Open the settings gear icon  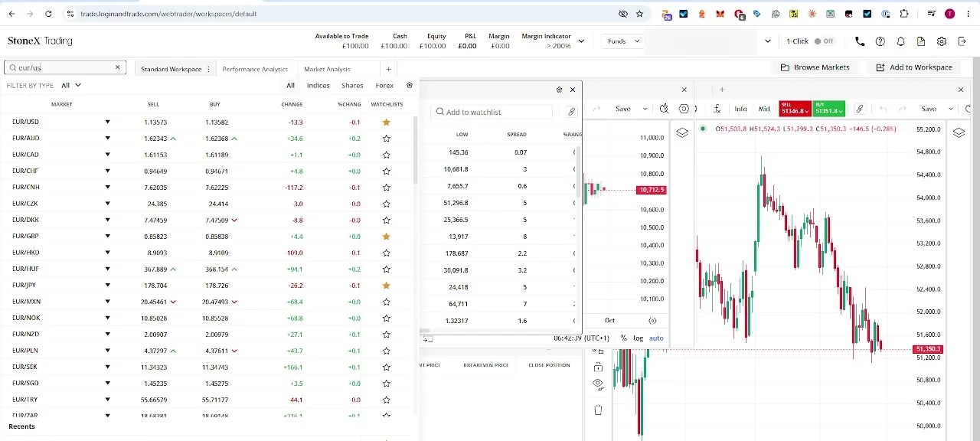[942, 41]
